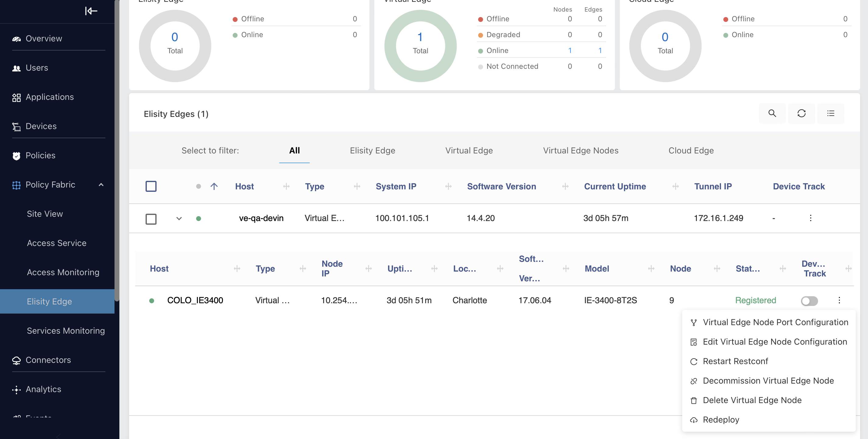Click the Applications grid icon
868x439 pixels.
click(16, 97)
